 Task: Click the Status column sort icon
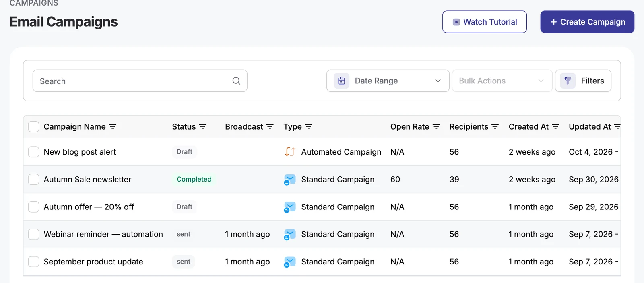[x=203, y=127]
